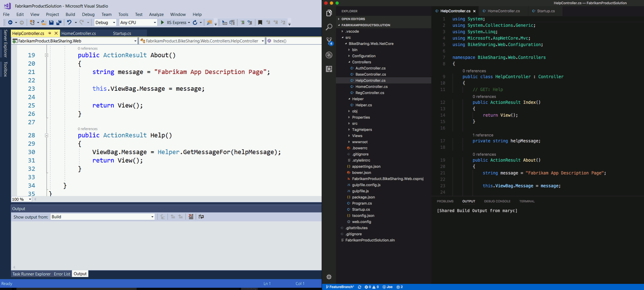Open the Extensions view icon in VS Code
This screenshot has width=644, height=290.
coord(329,69)
